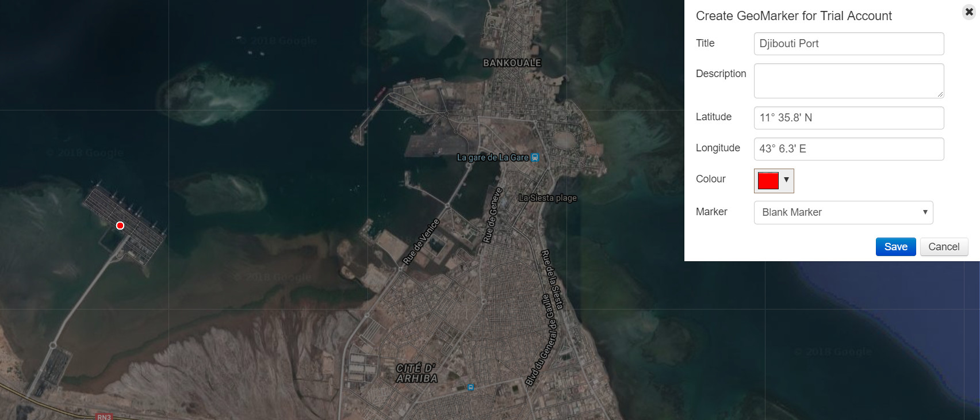Click into the Longitude field

click(848, 149)
